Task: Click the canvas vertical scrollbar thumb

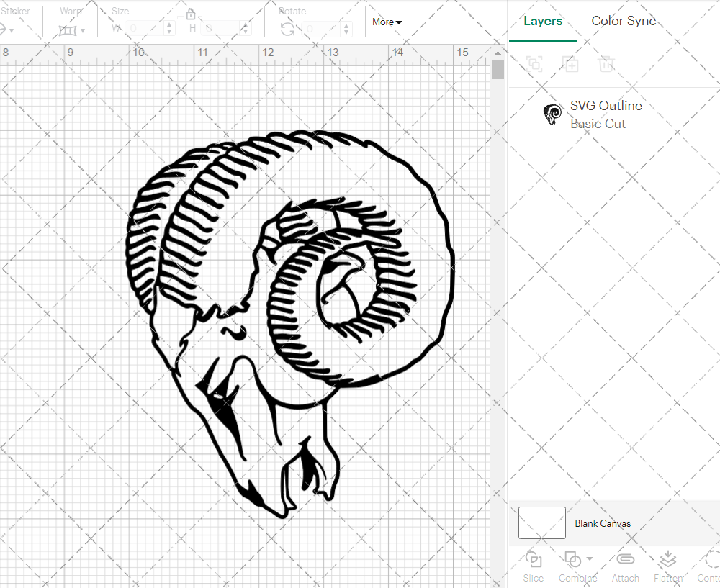Action: tap(498, 70)
